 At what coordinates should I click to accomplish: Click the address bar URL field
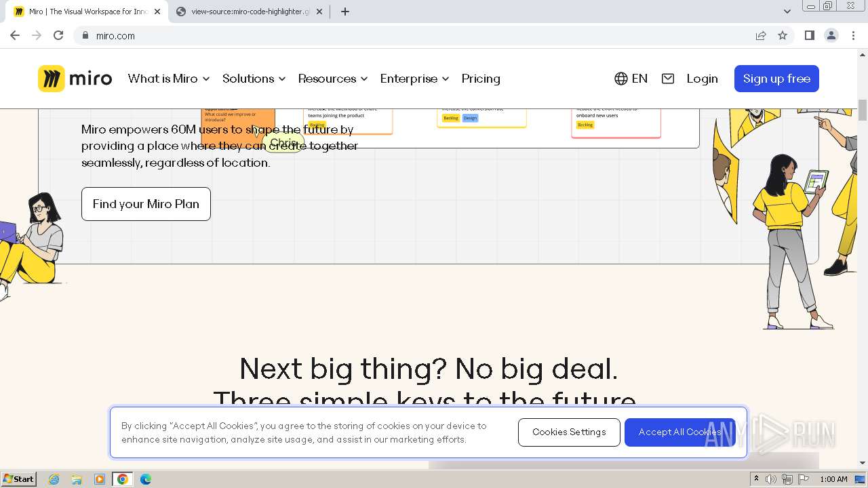pyautogui.click(x=420, y=35)
